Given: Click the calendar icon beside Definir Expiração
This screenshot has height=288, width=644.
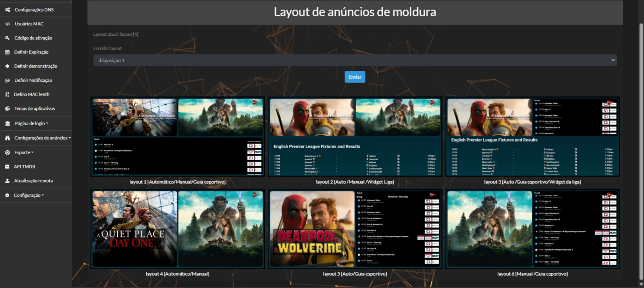Looking at the screenshot, I should [7, 52].
